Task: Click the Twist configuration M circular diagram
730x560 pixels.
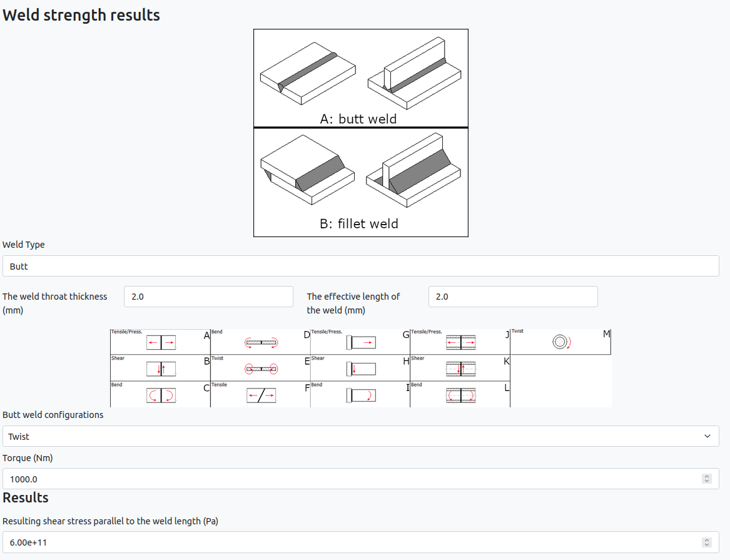Action: (562, 342)
